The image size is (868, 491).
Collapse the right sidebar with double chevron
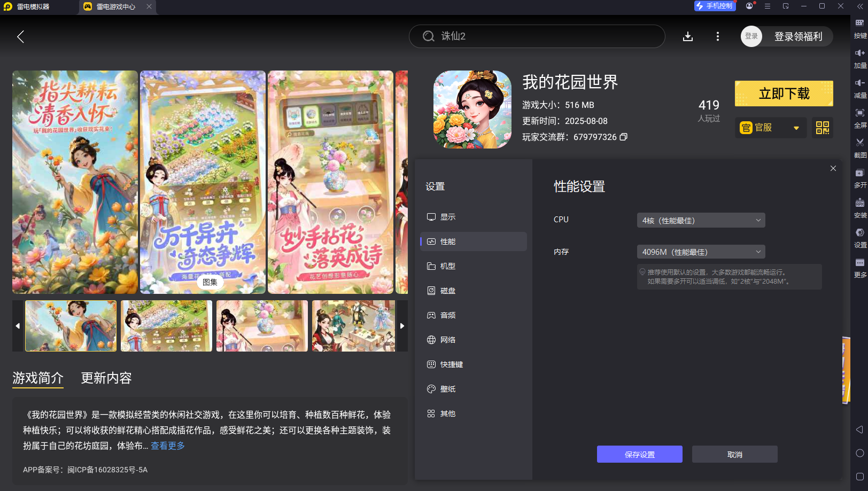[859, 6]
